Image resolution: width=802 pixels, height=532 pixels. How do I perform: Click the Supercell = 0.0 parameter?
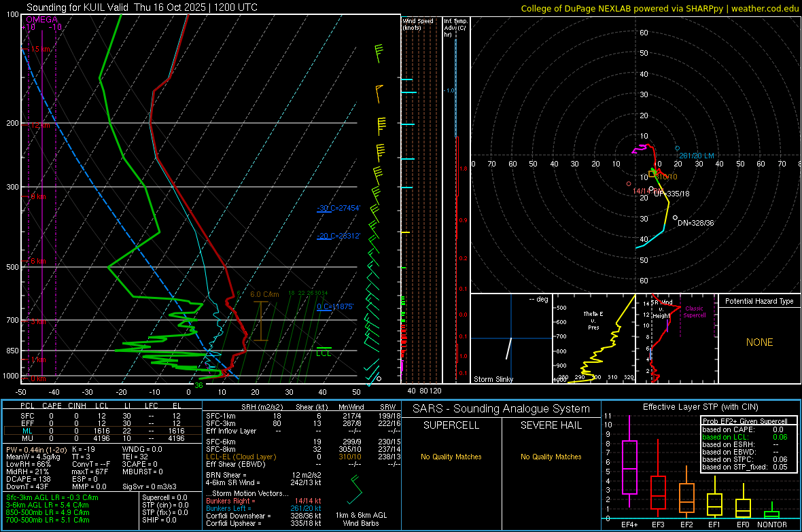164,497
